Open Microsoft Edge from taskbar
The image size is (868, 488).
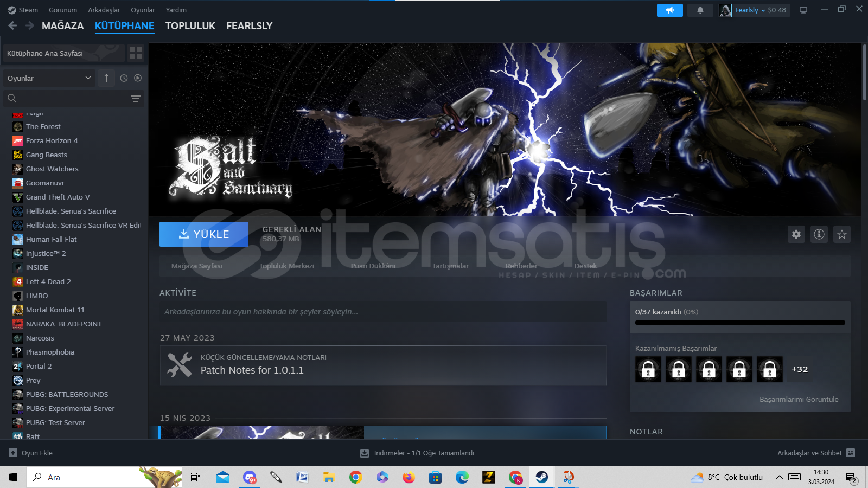(462, 477)
